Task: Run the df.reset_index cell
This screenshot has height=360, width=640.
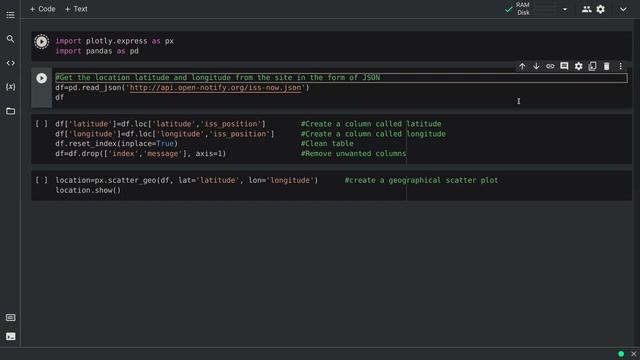Action: click(x=41, y=124)
